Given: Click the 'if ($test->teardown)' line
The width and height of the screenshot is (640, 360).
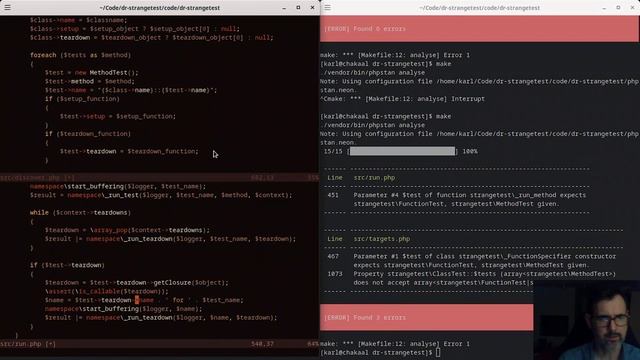Looking at the screenshot, I should pos(67,265).
